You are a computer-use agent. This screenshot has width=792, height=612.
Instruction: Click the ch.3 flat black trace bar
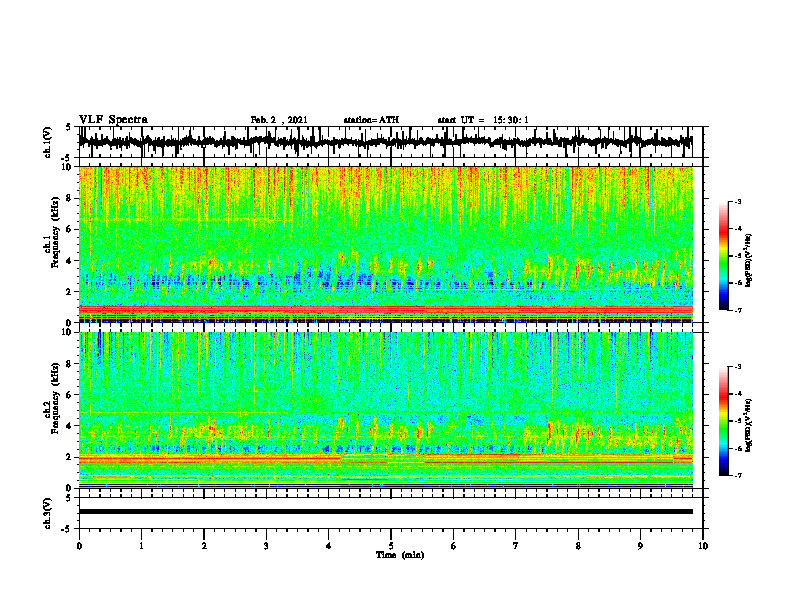pyautogui.click(x=386, y=512)
